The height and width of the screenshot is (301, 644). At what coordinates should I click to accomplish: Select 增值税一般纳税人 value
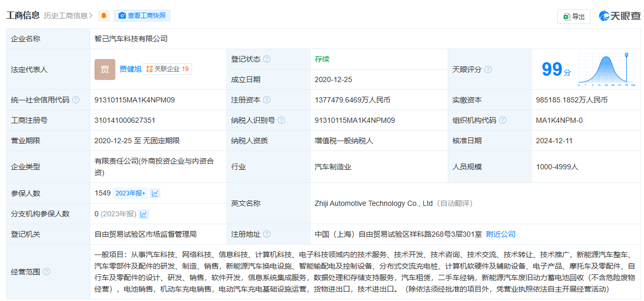click(x=344, y=141)
